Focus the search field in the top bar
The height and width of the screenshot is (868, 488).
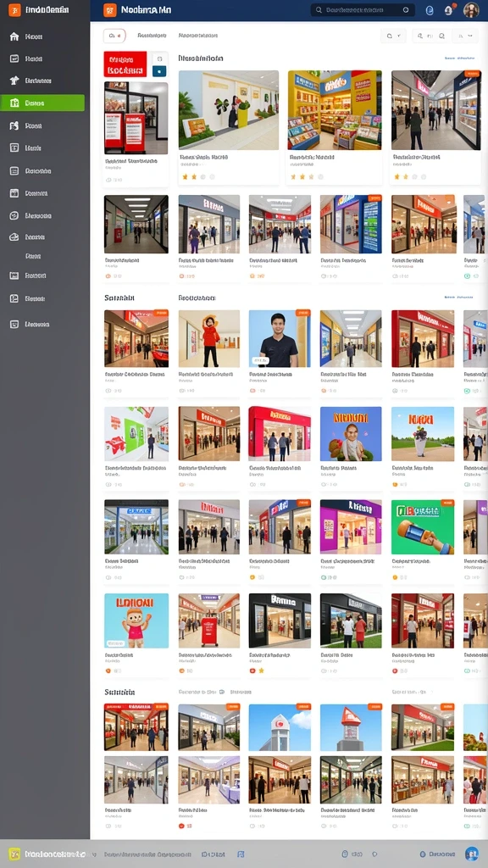coord(363,10)
